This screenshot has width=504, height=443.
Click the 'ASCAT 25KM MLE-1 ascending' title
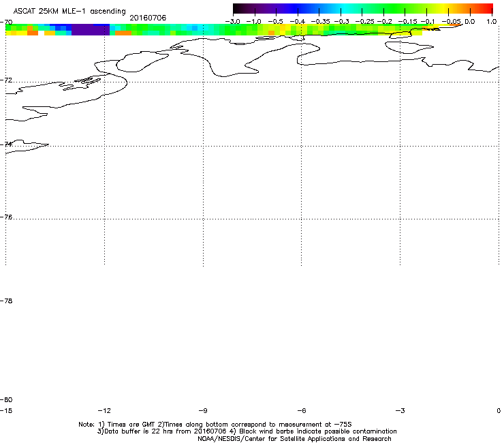click(x=69, y=12)
